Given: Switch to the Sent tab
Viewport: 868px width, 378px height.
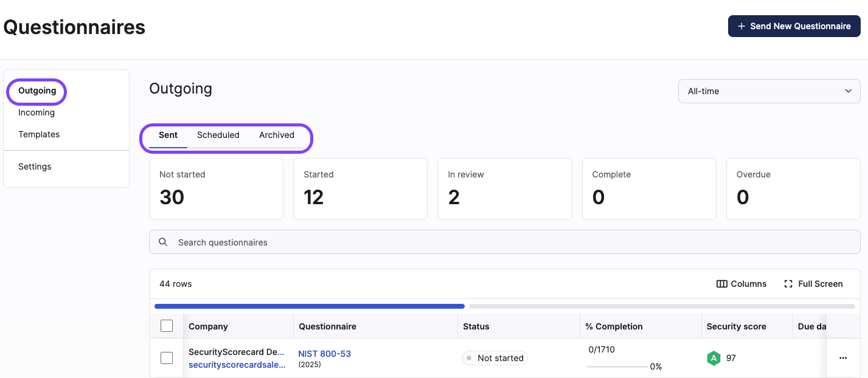Looking at the screenshot, I should [x=168, y=135].
